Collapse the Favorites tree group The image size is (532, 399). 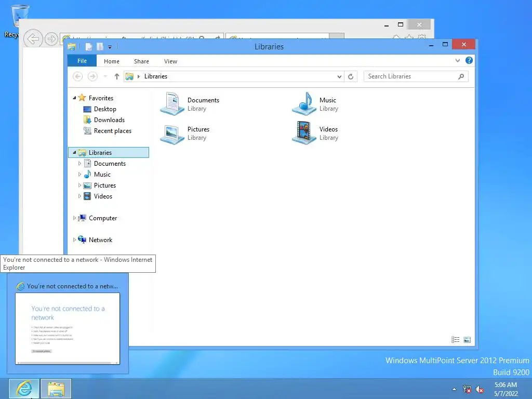pos(74,98)
